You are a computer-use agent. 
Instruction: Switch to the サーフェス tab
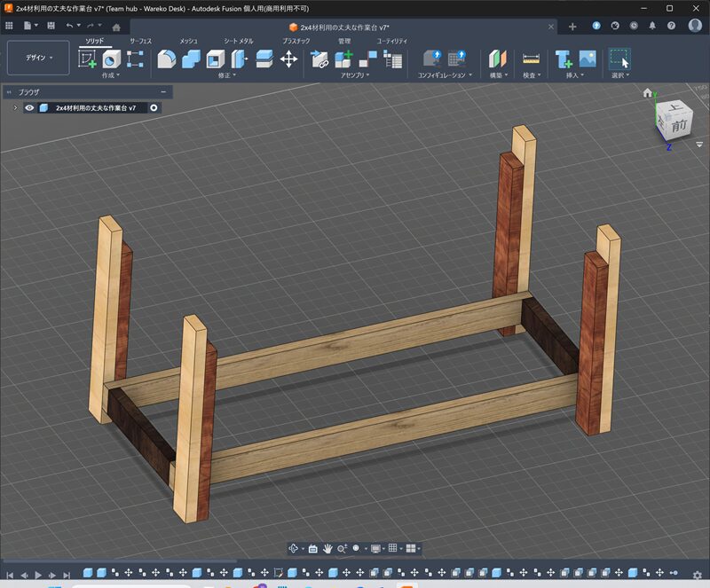pos(140,42)
